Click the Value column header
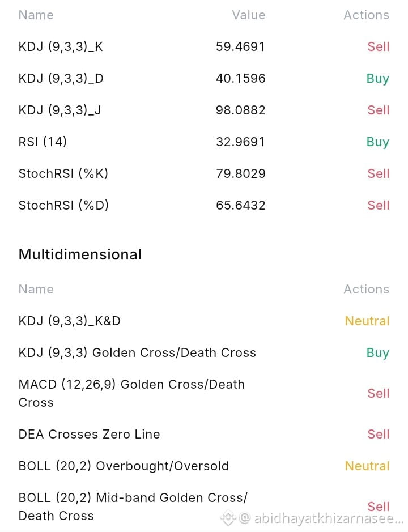 pyautogui.click(x=248, y=15)
